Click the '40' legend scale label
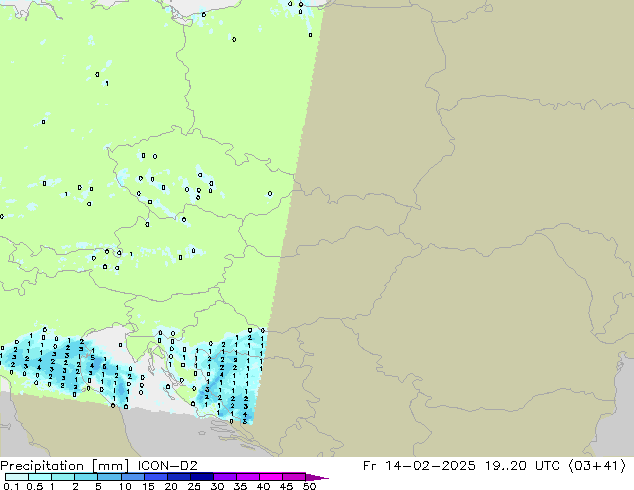This screenshot has height=490, width=634. coord(263,486)
